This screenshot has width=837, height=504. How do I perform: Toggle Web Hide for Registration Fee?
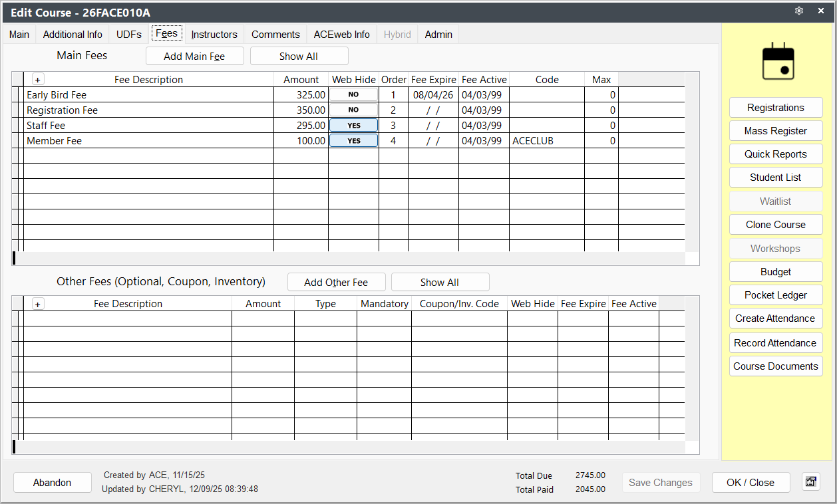[x=353, y=110]
